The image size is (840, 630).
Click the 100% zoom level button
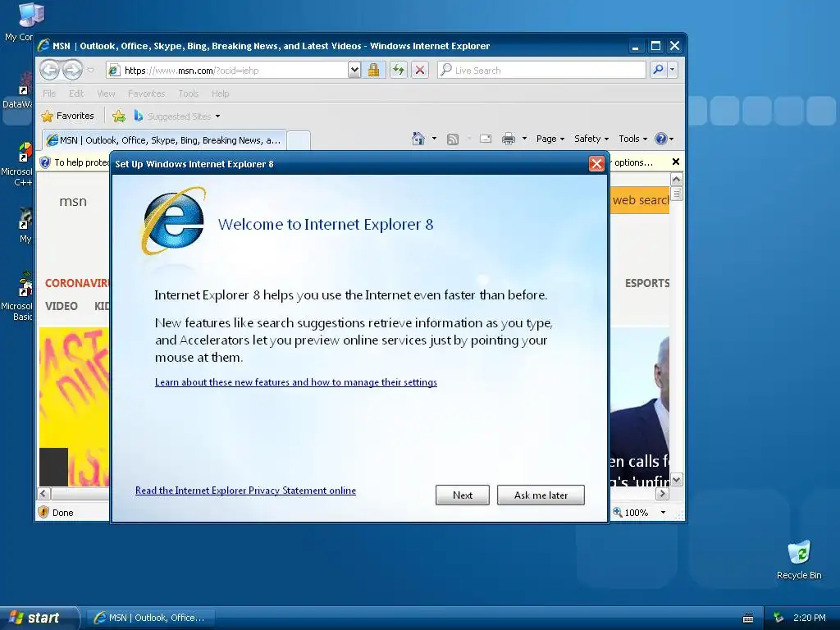(x=631, y=513)
